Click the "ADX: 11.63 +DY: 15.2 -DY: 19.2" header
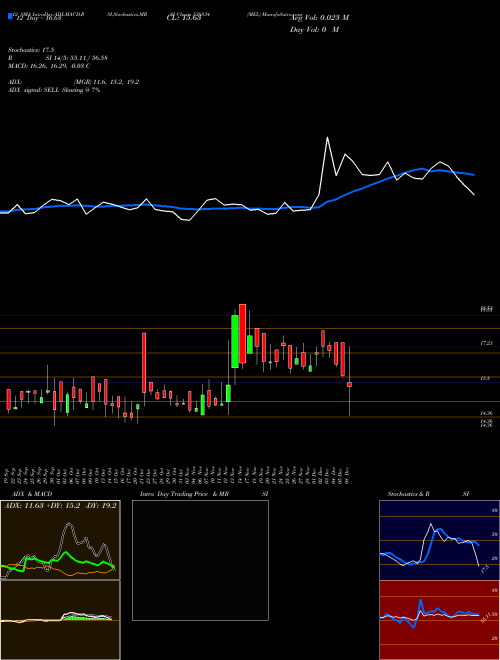This screenshot has height=660, width=500. click(x=60, y=506)
